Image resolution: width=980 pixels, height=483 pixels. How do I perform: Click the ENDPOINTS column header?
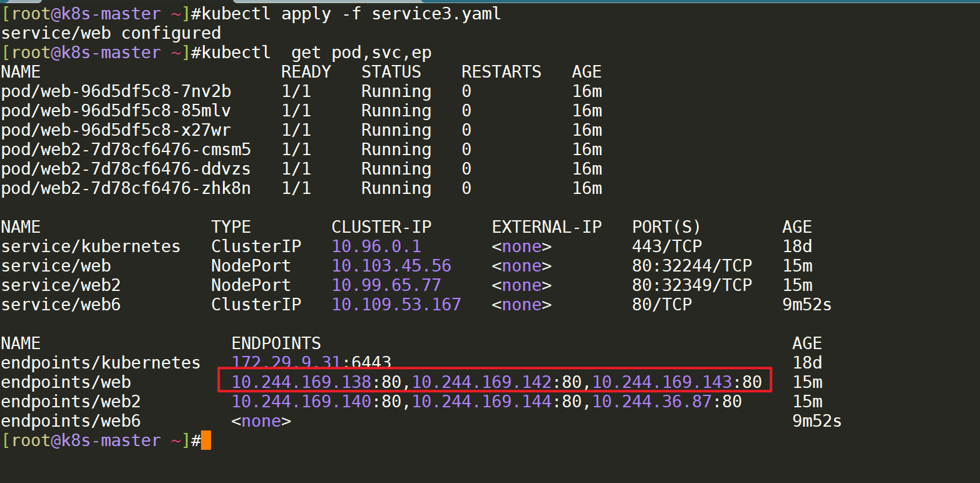tap(276, 343)
